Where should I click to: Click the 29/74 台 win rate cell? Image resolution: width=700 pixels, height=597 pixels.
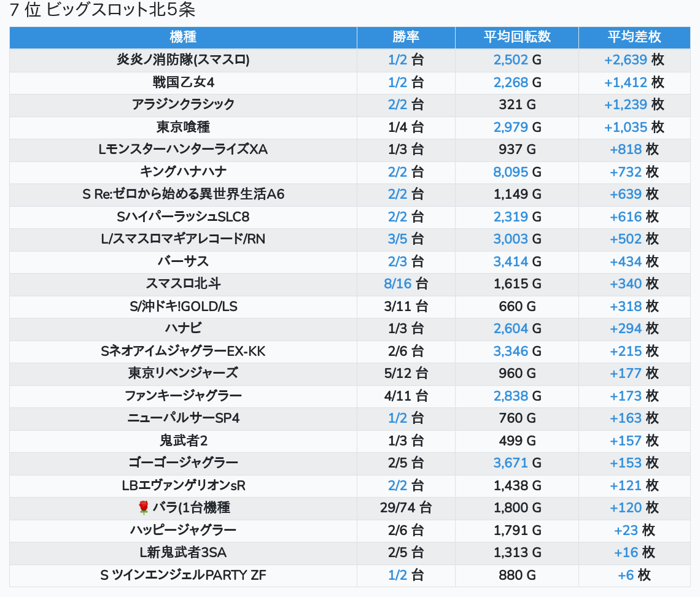(406, 507)
